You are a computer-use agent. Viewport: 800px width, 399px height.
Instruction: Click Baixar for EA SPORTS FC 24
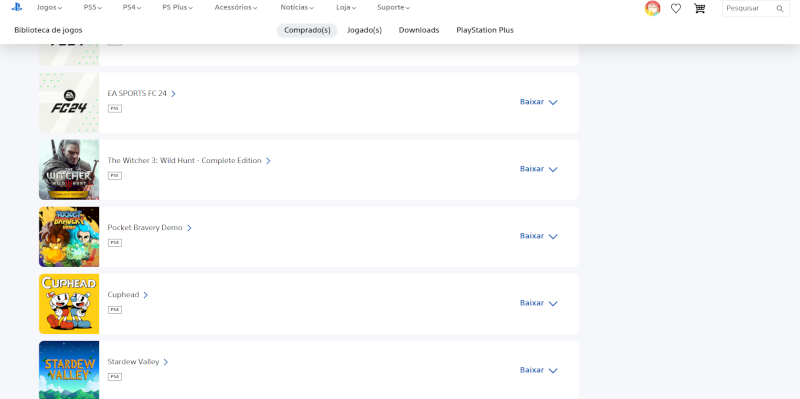532,102
